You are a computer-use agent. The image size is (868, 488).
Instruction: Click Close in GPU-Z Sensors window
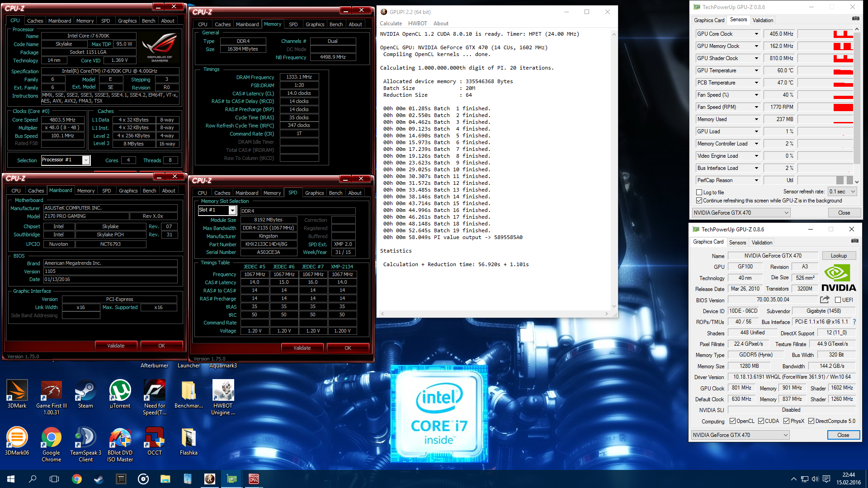(844, 213)
